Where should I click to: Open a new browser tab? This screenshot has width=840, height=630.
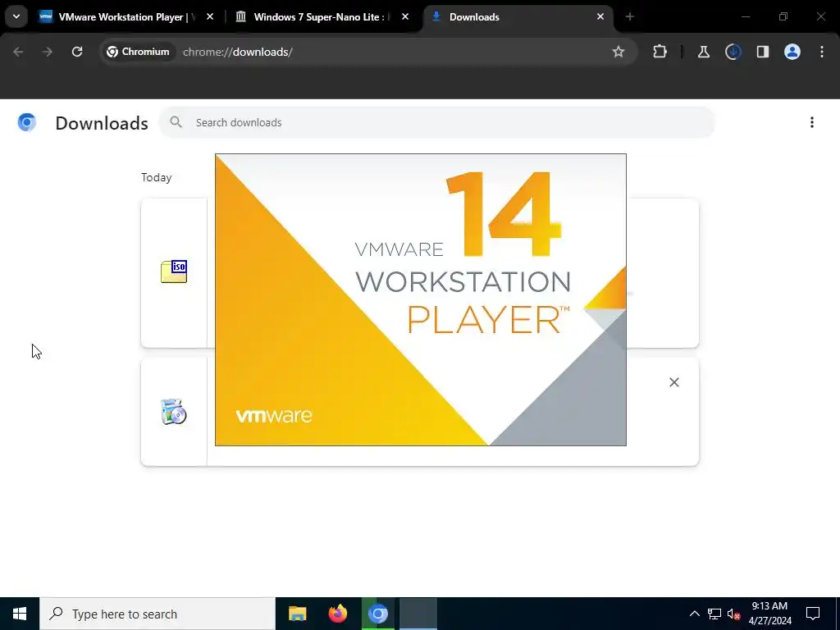(630, 16)
